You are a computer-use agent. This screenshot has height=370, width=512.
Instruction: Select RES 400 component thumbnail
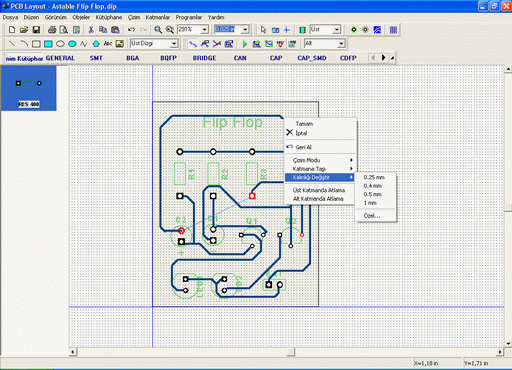tap(29, 88)
